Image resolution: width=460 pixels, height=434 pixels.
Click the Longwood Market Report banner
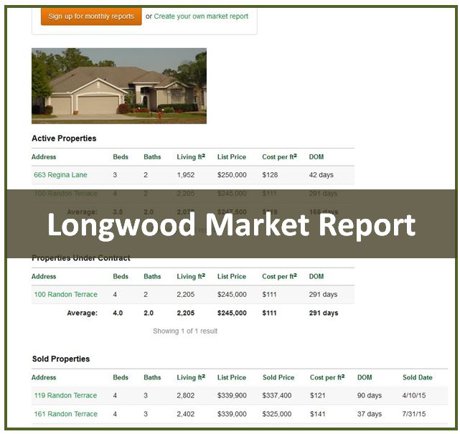(x=231, y=224)
